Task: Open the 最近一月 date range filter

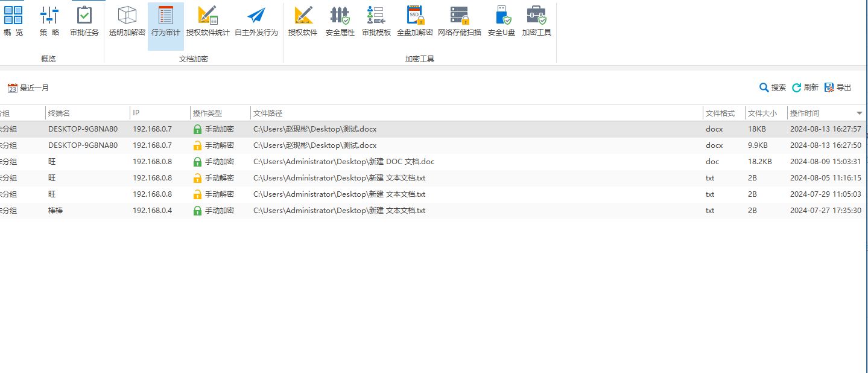Action: tap(28, 88)
